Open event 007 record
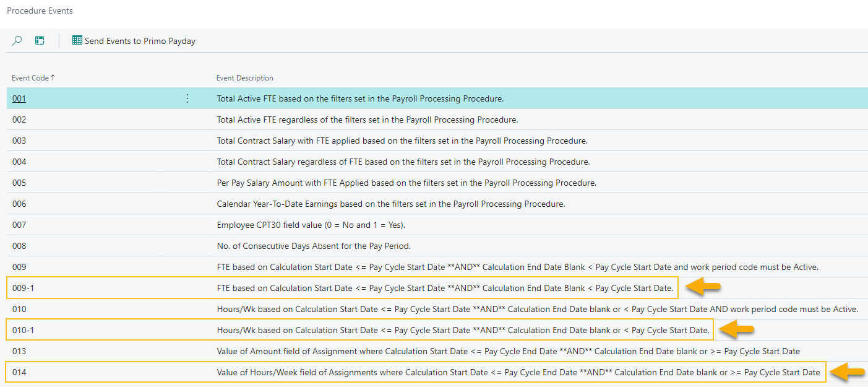Viewport: 868px width, 387px height. (19, 225)
